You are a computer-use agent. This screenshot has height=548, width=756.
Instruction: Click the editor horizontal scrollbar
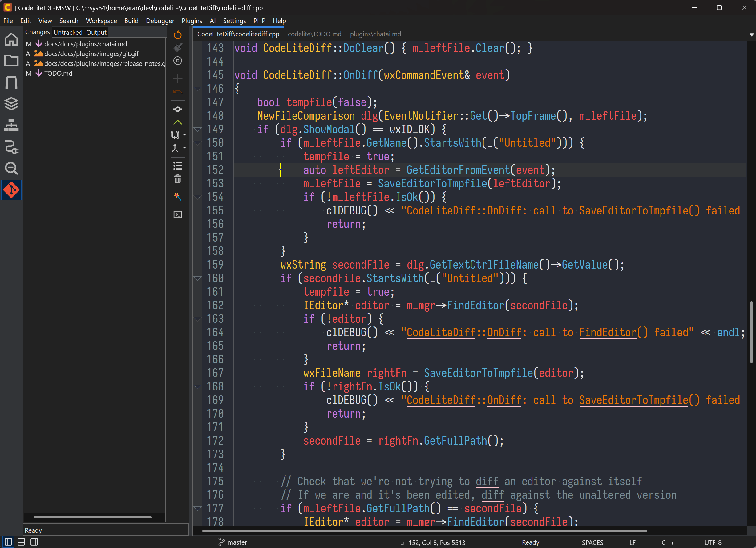424,531
